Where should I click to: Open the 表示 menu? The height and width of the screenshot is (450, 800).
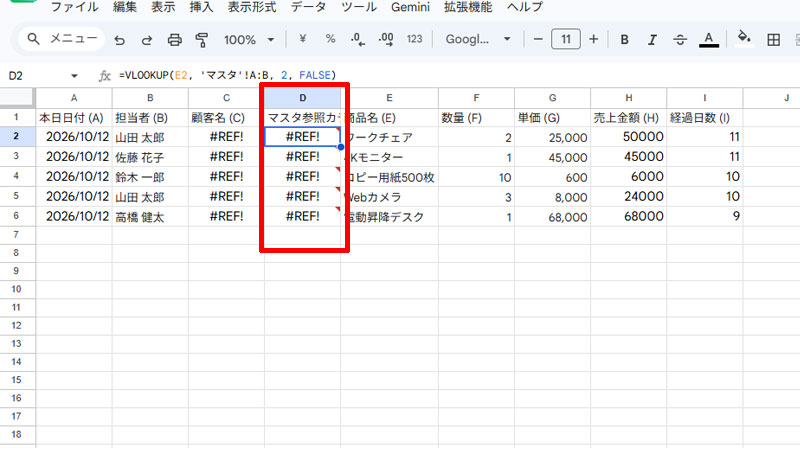coord(163,7)
